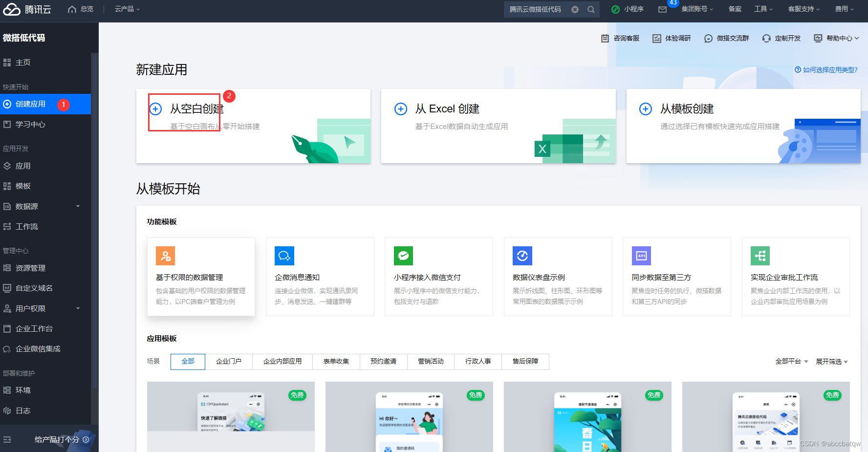Open the 备案 top menu item

[x=735, y=9]
